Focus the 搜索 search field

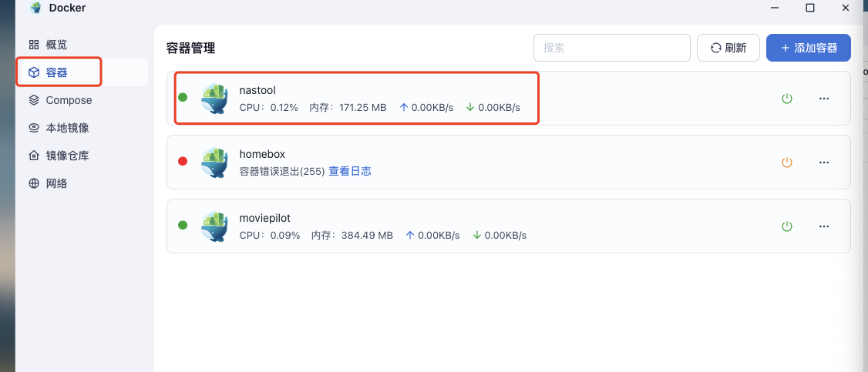[612, 48]
